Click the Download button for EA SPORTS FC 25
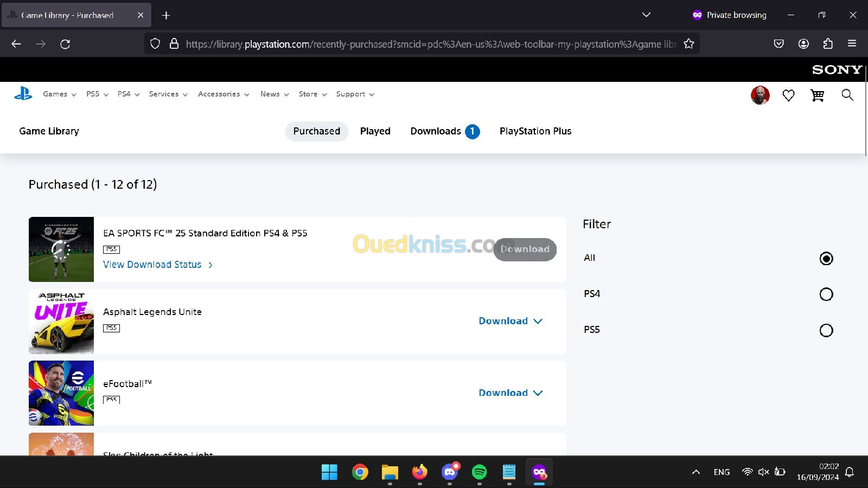 525,249
